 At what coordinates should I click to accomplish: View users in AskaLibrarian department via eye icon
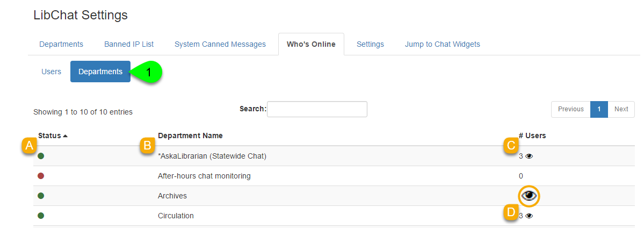click(529, 156)
